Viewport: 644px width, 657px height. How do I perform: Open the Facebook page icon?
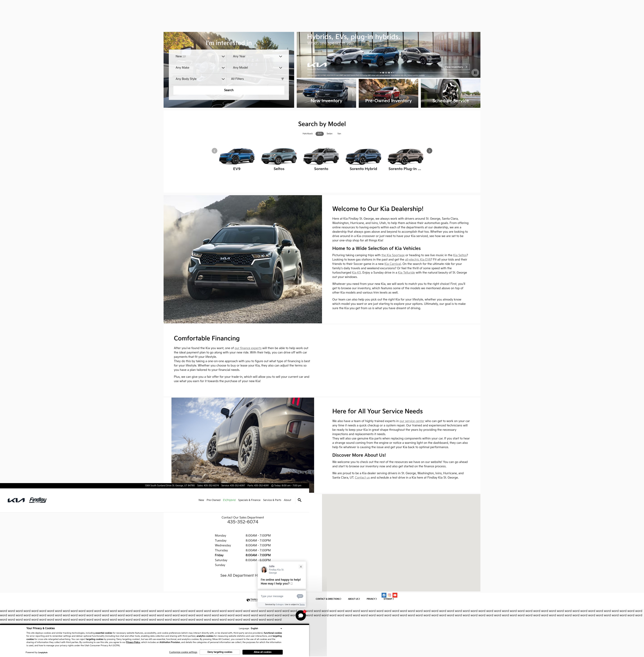click(x=384, y=595)
